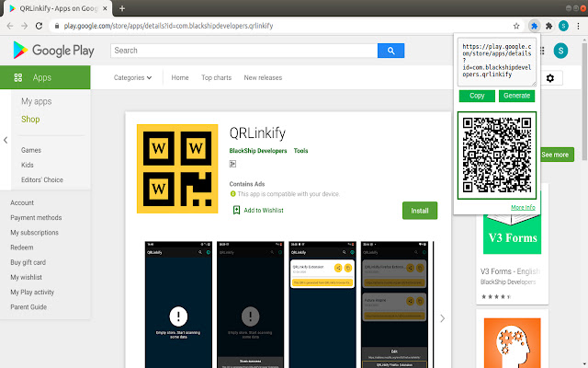Viewport: 588px width, 368px height.
Task: Open the fourth screenshot thumbnail
Action: [394, 305]
